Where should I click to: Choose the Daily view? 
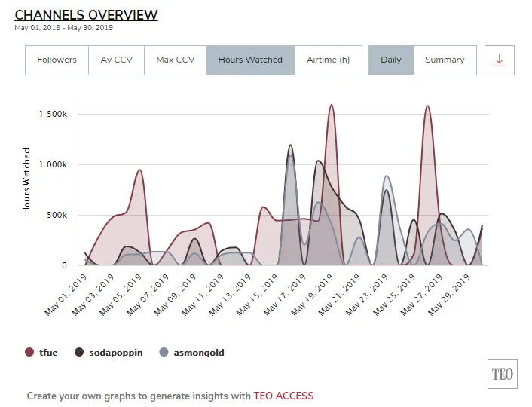[391, 60]
